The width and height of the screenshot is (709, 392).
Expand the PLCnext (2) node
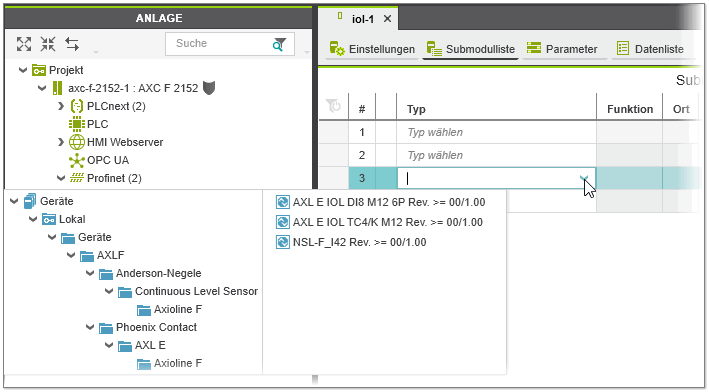pyautogui.click(x=61, y=106)
